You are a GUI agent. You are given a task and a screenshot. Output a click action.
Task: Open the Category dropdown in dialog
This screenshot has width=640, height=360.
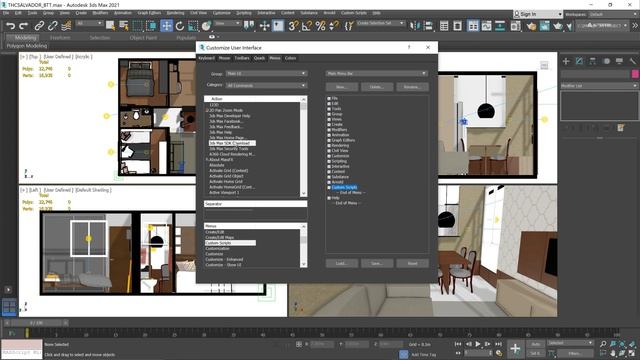tap(266, 85)
